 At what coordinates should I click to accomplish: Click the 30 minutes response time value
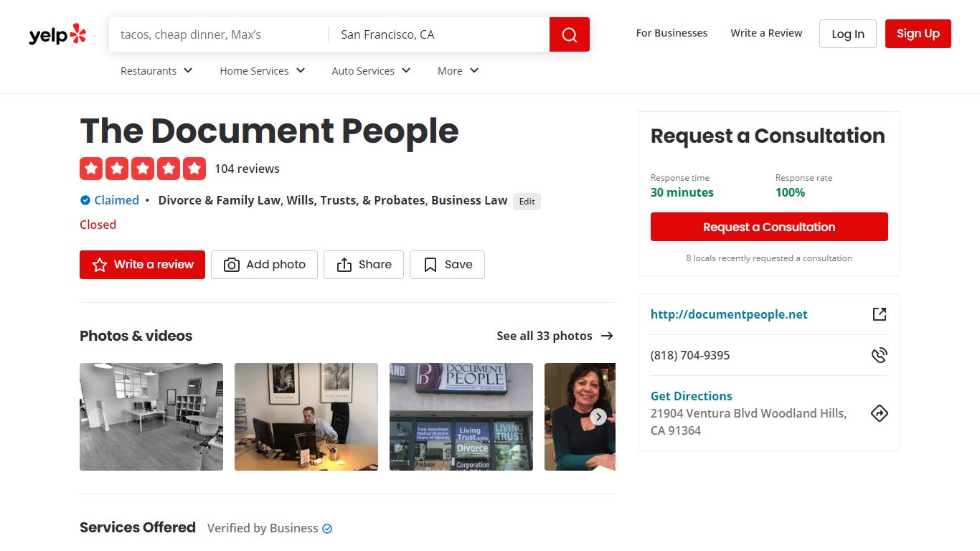tap(682, 192)
